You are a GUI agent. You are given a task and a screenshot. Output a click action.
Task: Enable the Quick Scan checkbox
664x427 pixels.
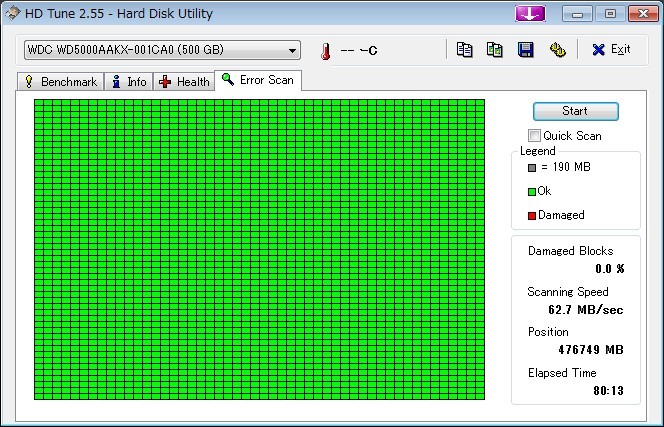[534, 136]
